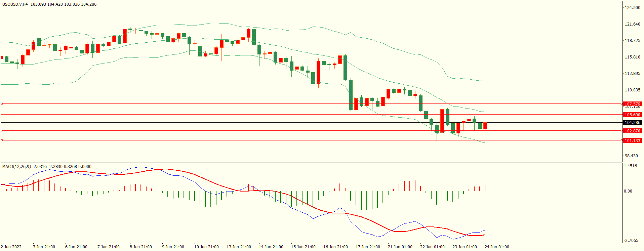644x251 pixels.
Task: Click the black 104.286 current price label
Action: (632, 123)
